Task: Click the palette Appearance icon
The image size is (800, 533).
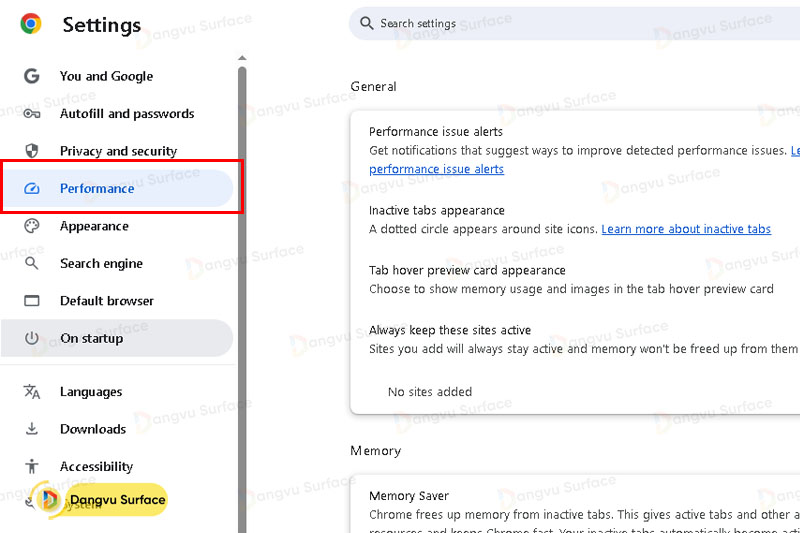Action: point(32,226)
